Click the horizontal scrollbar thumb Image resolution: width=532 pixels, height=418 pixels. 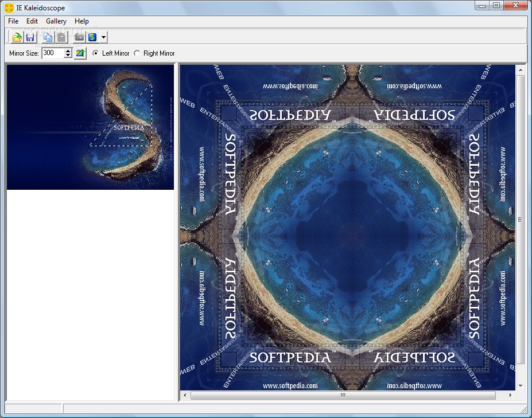343,395
